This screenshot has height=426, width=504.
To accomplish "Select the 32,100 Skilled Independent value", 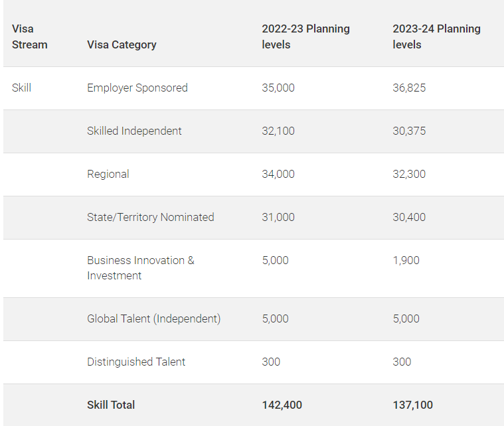I will (278, 131).
